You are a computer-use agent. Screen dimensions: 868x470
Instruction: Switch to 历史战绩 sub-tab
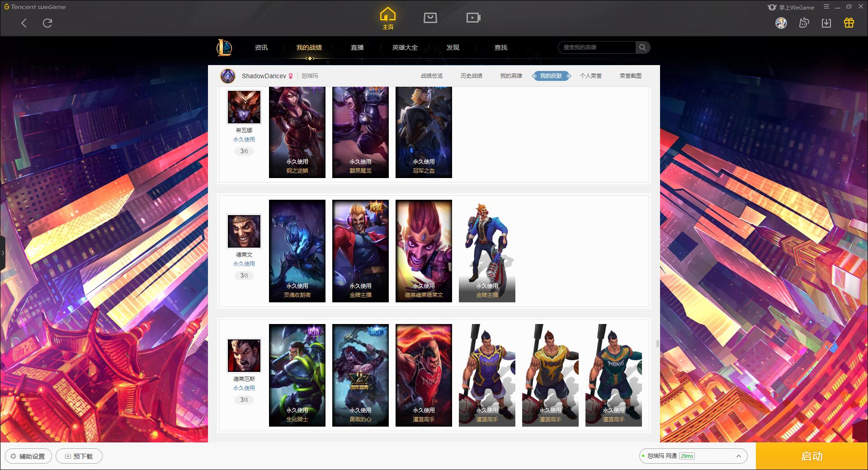[x=472, y=76]
